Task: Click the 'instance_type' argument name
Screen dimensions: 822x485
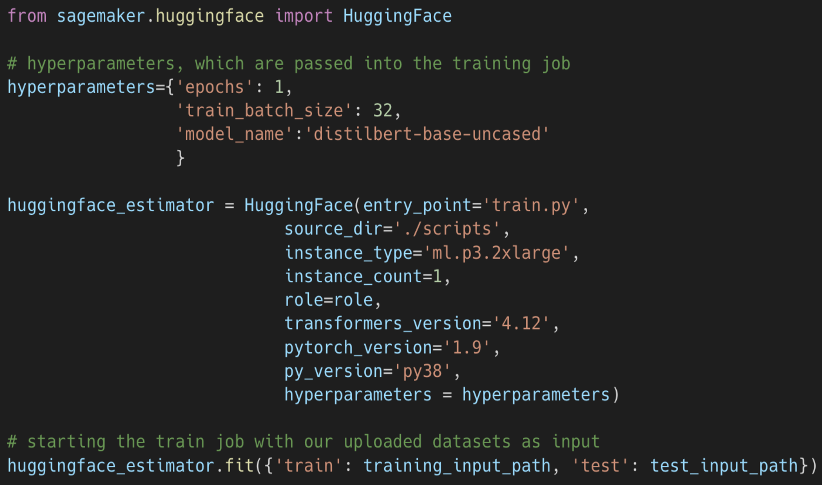Action: click(348, 253)
